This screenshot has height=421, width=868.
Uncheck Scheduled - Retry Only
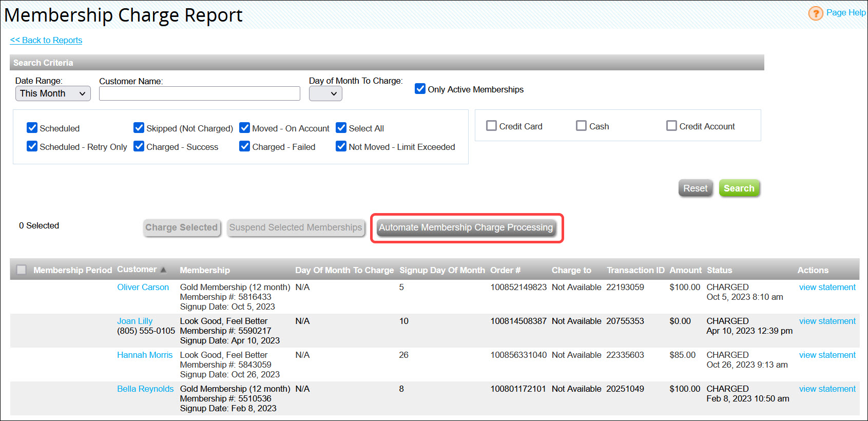[x=32, y=146]
